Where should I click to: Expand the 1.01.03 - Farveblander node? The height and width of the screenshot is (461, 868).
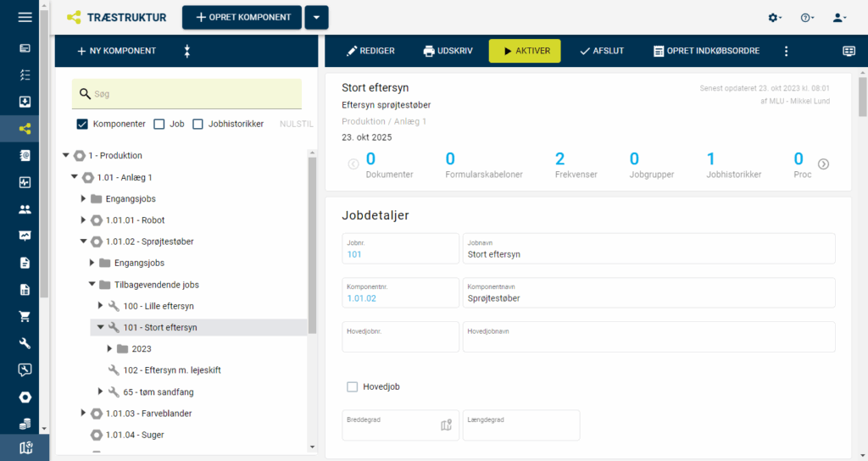[x=83, y=414]
